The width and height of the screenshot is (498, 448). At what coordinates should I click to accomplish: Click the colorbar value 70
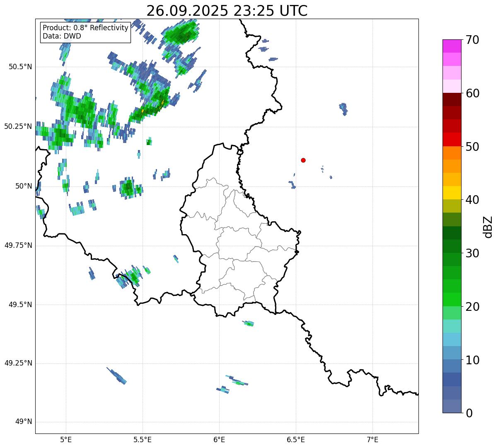pyautogui.click(x=472, y=40)
